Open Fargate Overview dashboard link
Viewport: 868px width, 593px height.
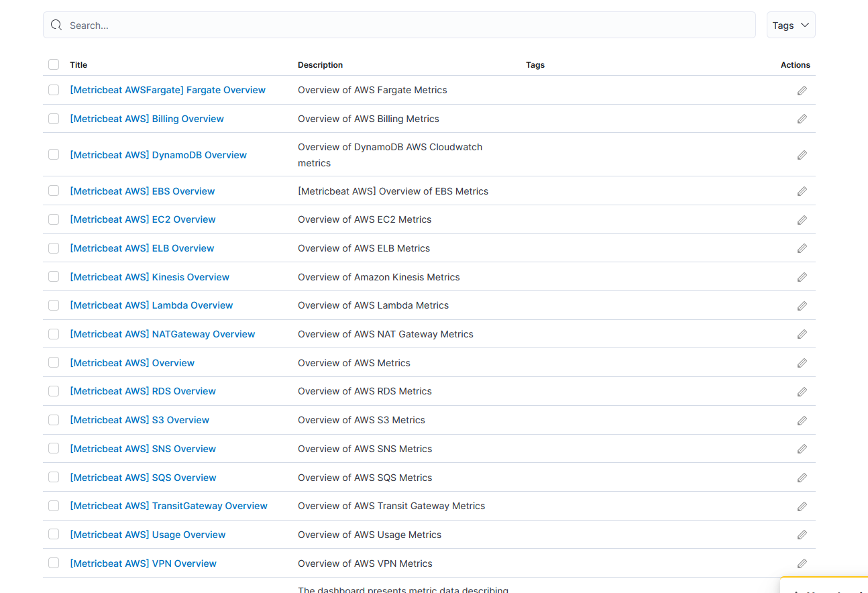point(168,90)
